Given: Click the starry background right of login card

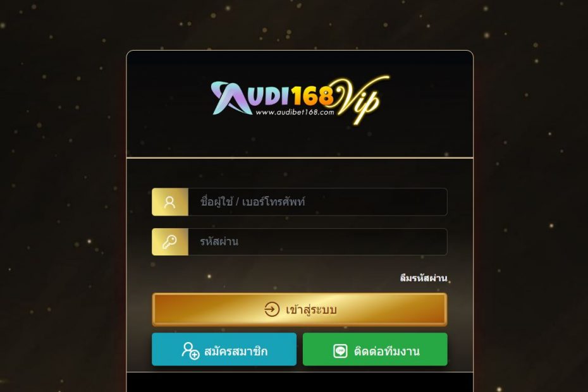Looking at the screenshot, I should coord(530,196).
